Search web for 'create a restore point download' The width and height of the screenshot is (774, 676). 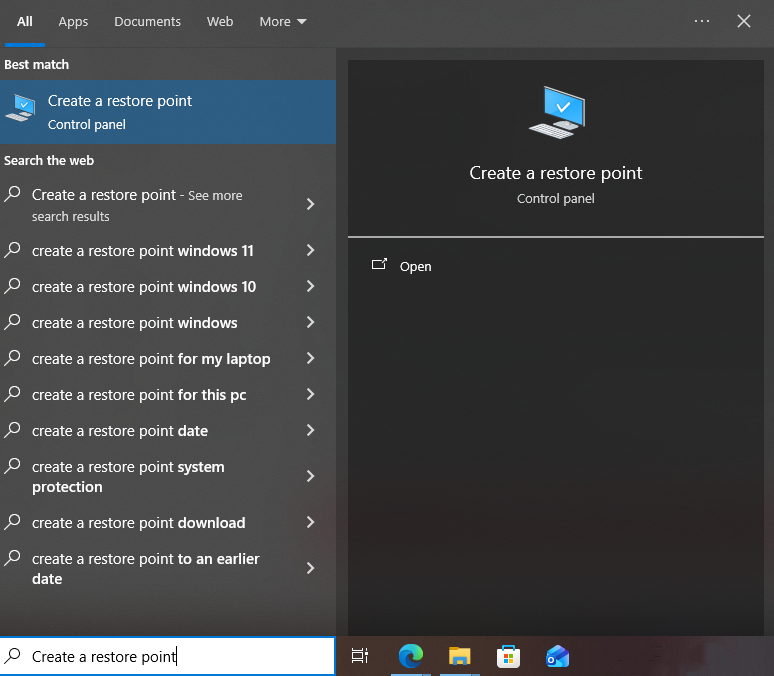click(x=138, y=523)
